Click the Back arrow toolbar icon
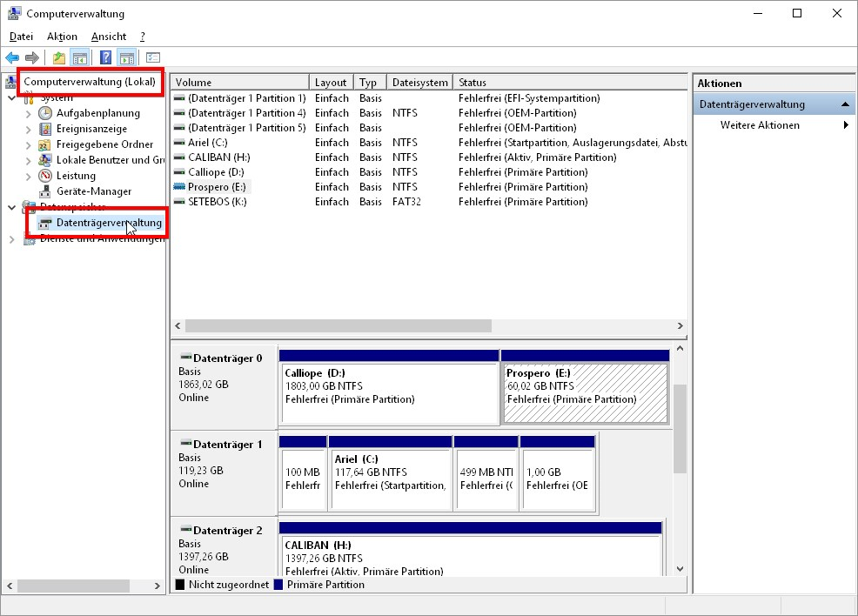 coord(12,57)
